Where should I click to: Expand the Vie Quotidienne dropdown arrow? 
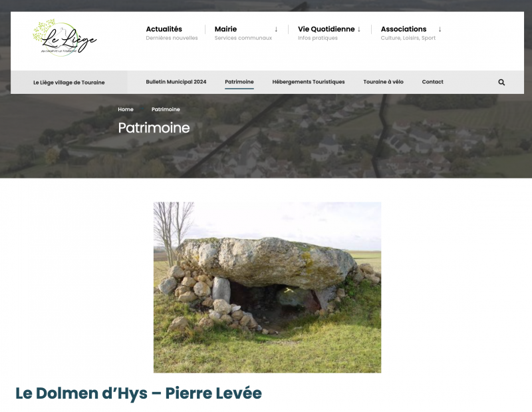click(359, 29)
